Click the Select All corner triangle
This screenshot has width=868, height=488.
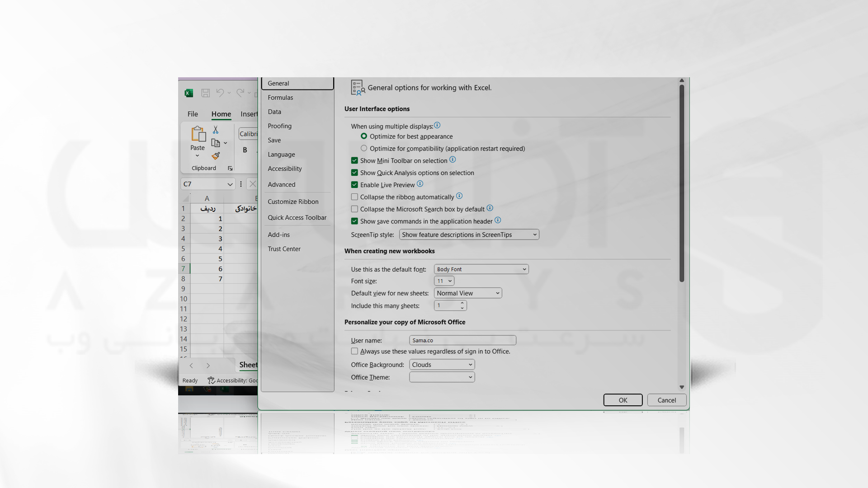(185, 198)
